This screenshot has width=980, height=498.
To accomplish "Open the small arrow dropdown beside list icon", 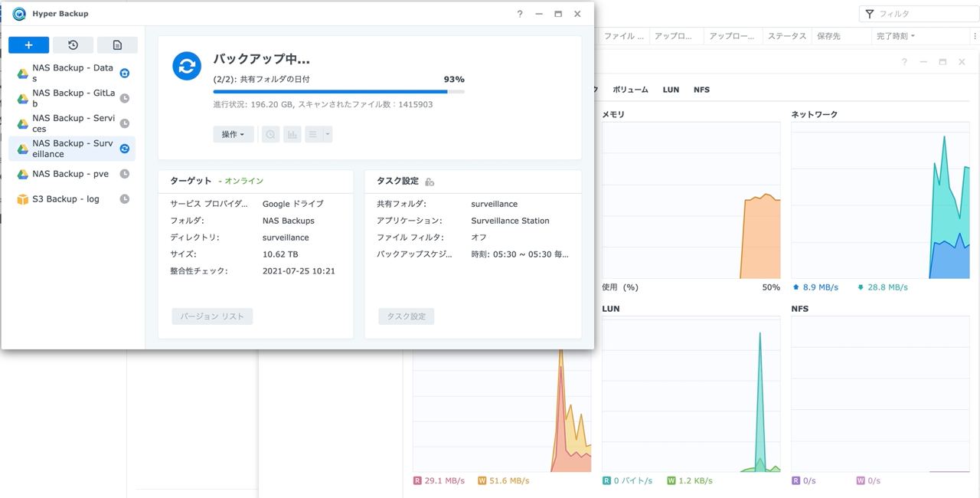I will tap(327, 134).
